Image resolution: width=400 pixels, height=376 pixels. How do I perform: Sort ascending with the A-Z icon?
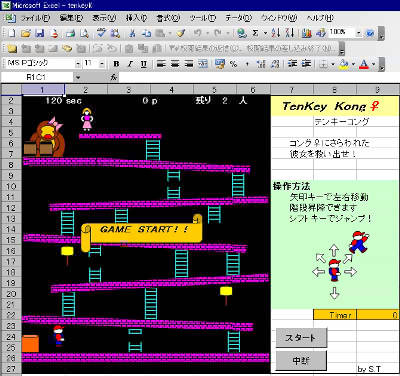[276, 33]
